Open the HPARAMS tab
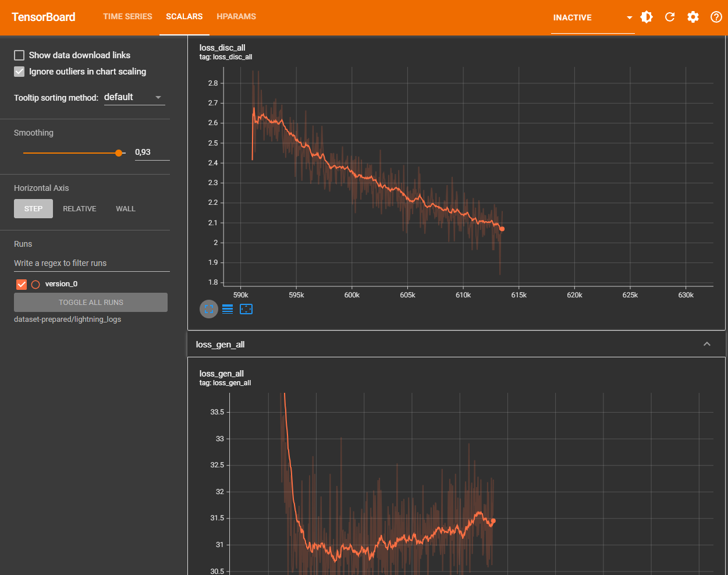728x575 pixels. [236, 16]
